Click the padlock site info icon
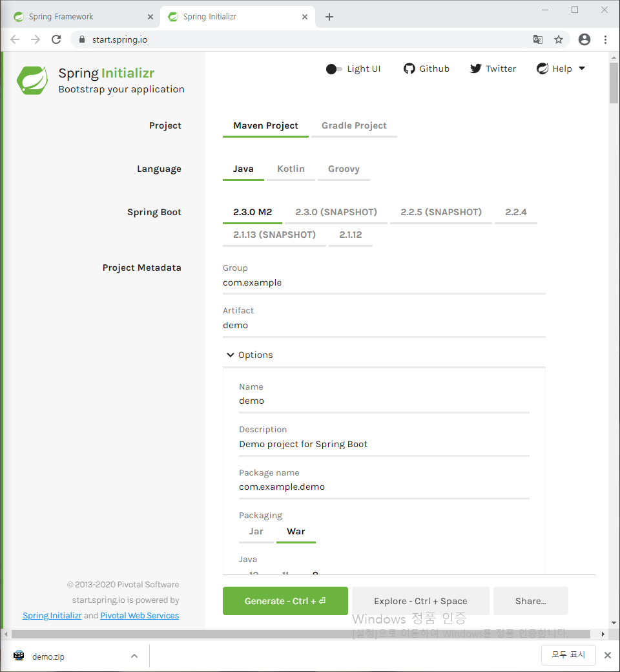 (82, 39)
